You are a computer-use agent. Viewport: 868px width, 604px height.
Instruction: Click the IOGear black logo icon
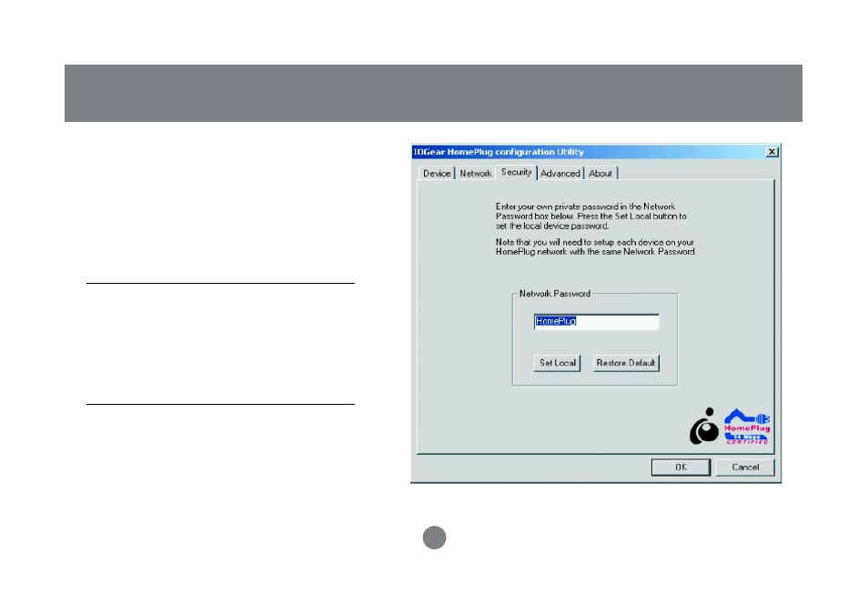(x=704, y=427)
